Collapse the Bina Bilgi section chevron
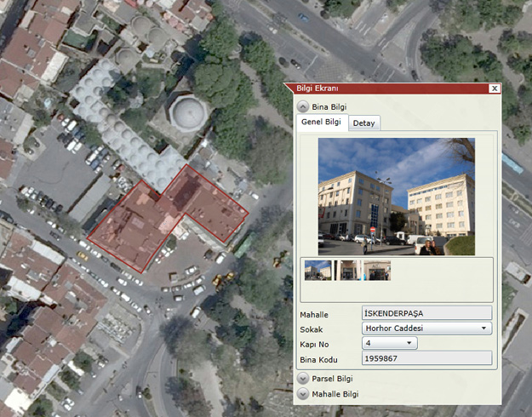 pos(303,106)
